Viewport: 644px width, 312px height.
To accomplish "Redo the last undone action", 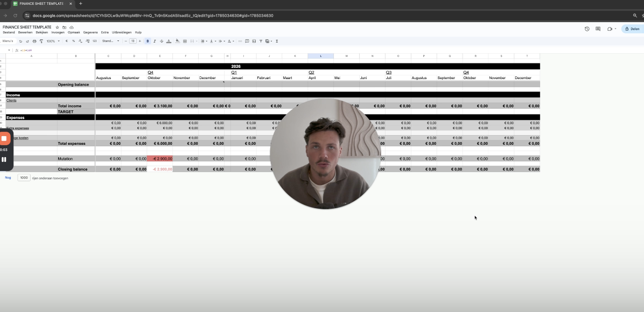I will coord(27,41).
